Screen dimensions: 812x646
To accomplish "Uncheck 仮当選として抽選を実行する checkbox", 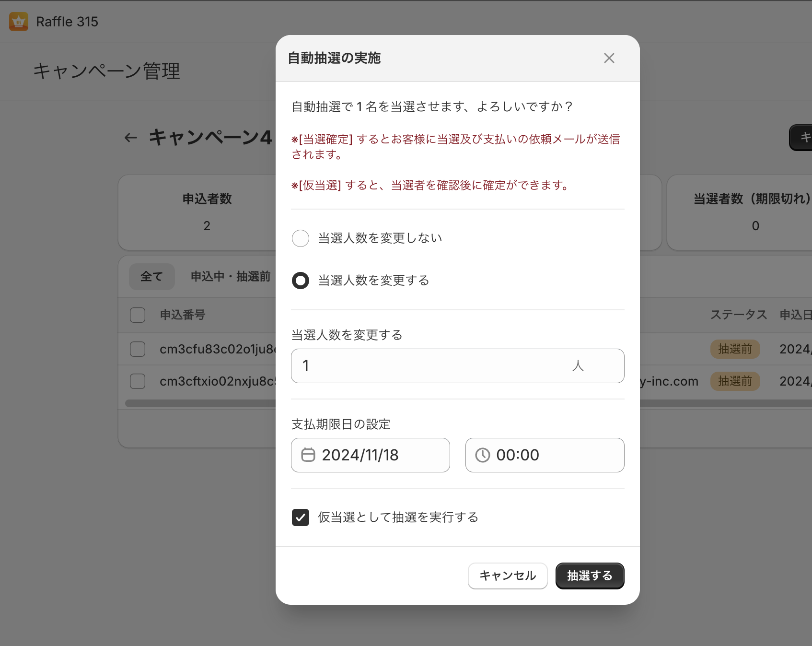I will pos(301,517).
